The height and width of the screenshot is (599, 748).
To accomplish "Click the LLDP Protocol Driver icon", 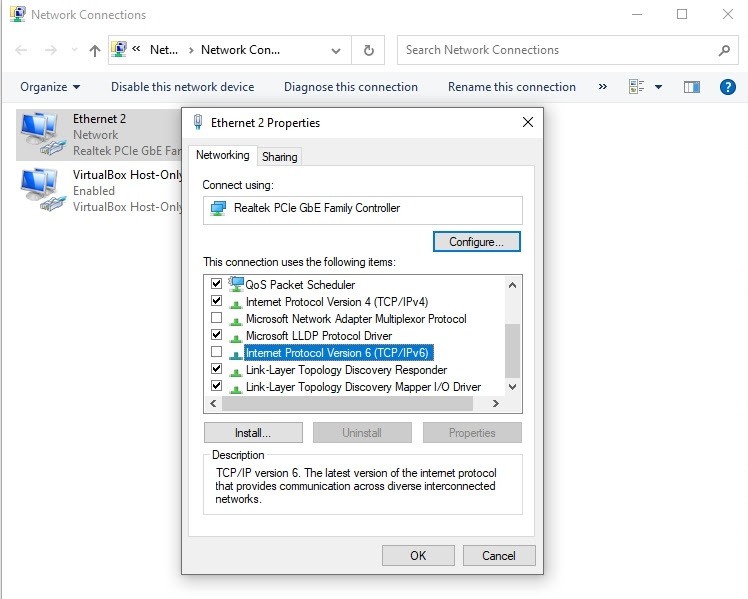I will point(235,338).
